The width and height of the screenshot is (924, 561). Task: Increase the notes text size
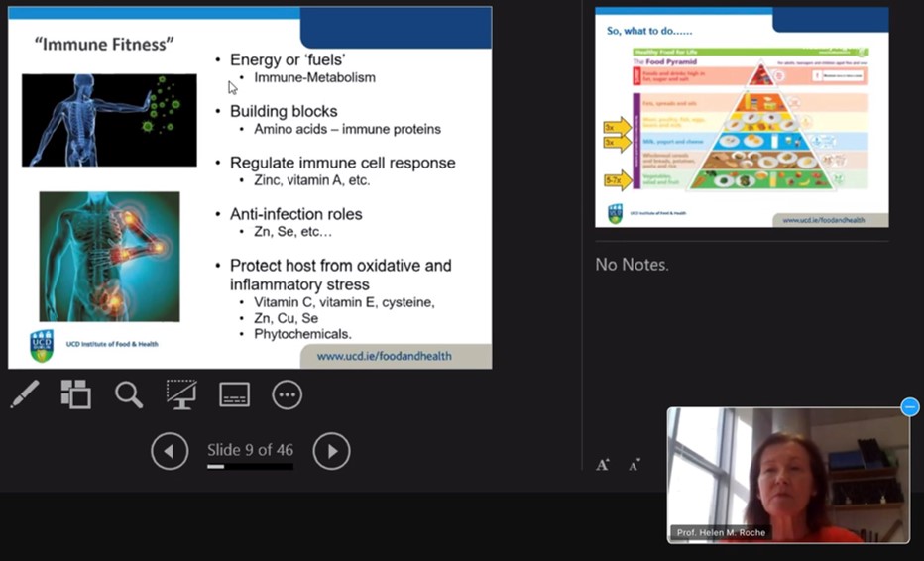(602, 464)
